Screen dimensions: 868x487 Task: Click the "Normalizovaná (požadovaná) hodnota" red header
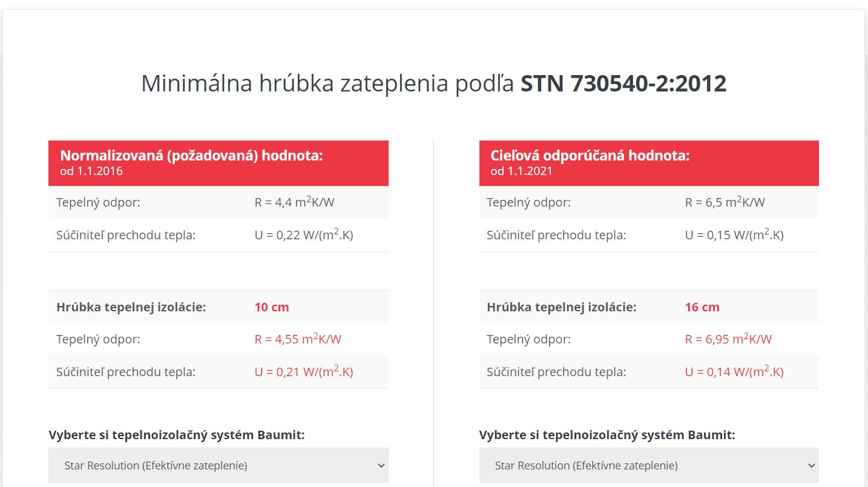tap(191, 156)
